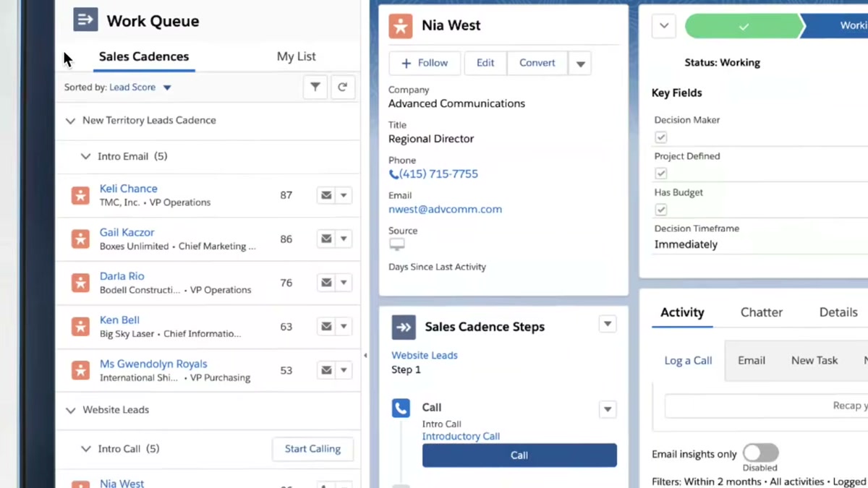Collapse the Intro Email (5) group

85,157
